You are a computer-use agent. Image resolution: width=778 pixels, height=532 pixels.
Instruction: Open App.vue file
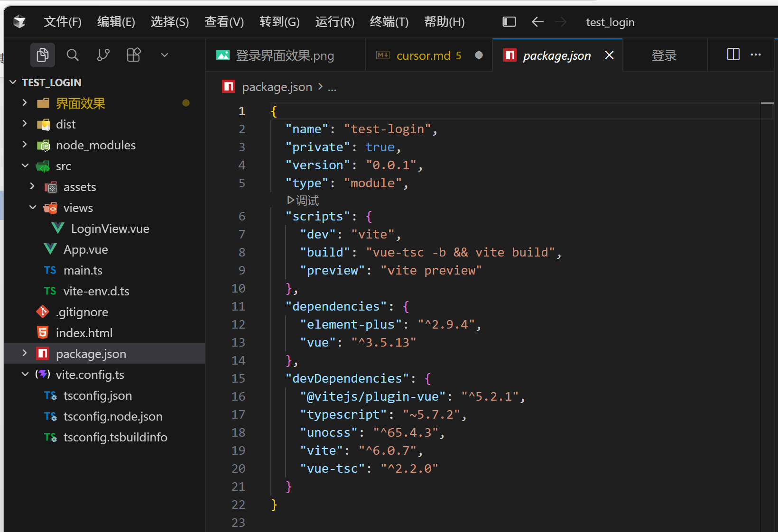(86, 249)
